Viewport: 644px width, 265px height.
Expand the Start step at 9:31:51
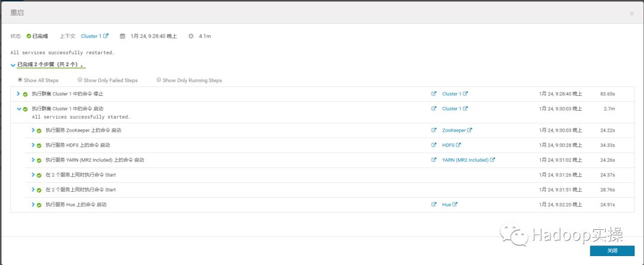tap(33, 189)
